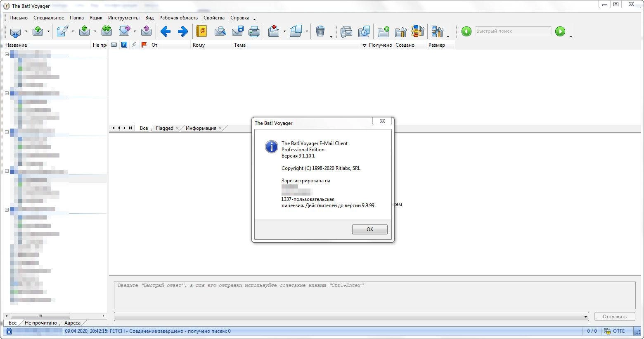Click the Copy message to folder icon

click(296, 31)
